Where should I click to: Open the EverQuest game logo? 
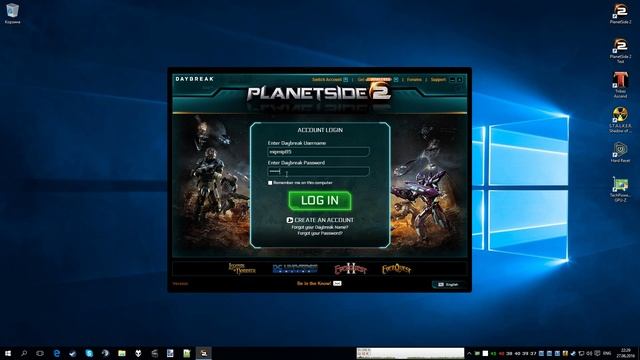point(396,269)
